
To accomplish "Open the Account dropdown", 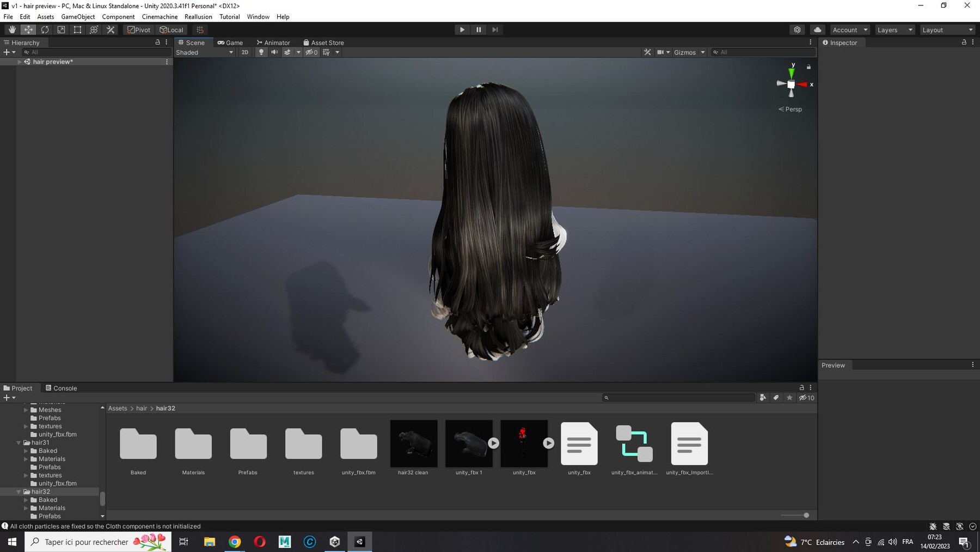I will click(850, 30).
